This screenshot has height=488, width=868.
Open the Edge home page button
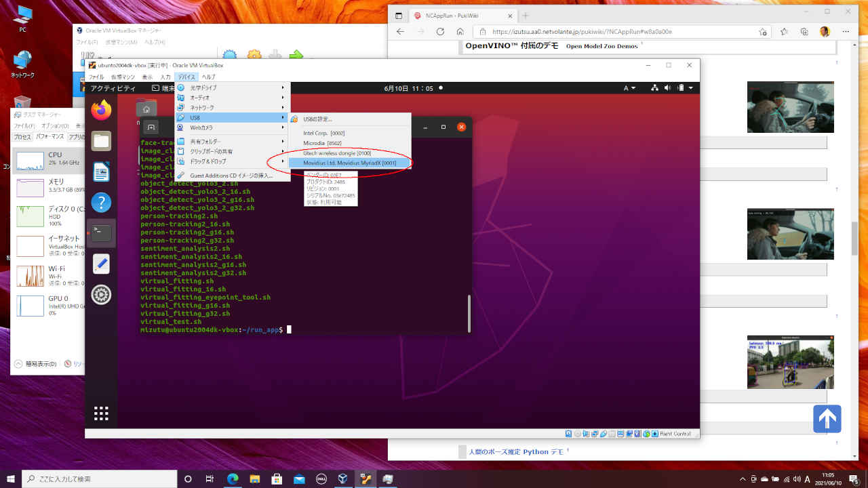(460, 32)
